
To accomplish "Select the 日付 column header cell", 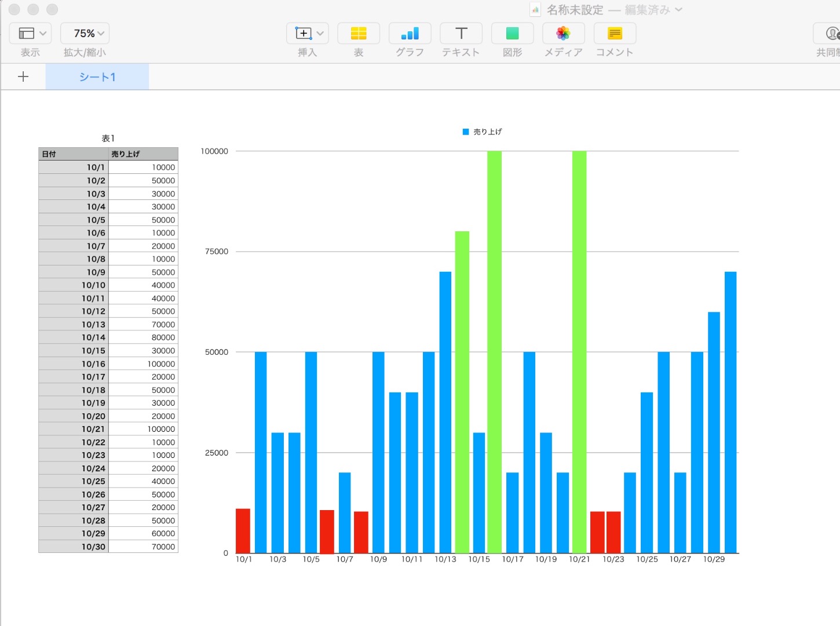I will pos(74,154).
